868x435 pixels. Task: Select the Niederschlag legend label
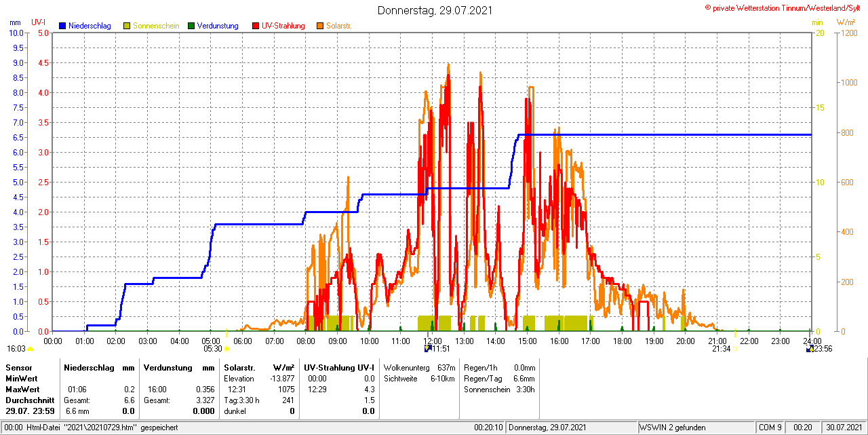click(90, 26)
